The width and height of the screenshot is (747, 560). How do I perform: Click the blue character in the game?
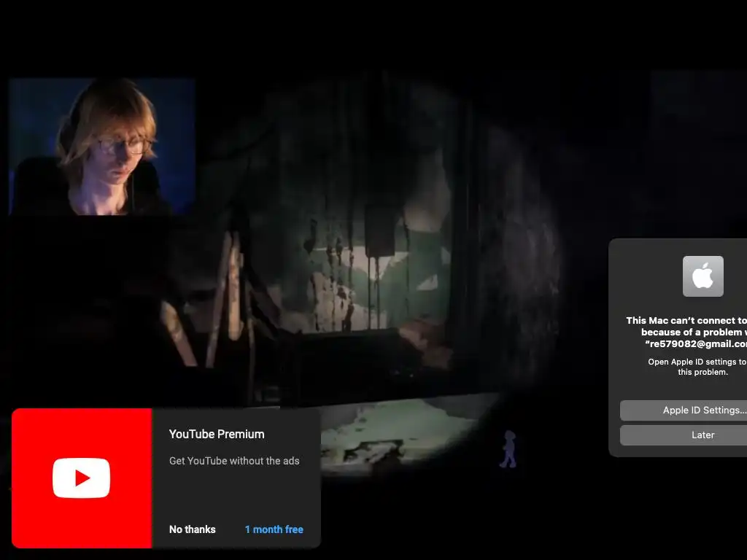pyautogui.click(x=508, y=448)
